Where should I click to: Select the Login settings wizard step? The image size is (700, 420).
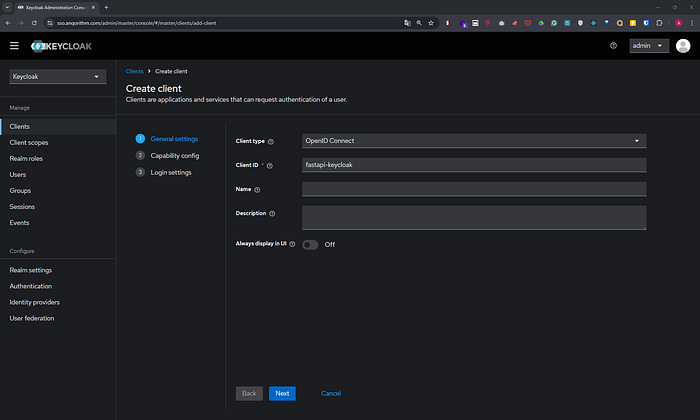tap(164, 172)
